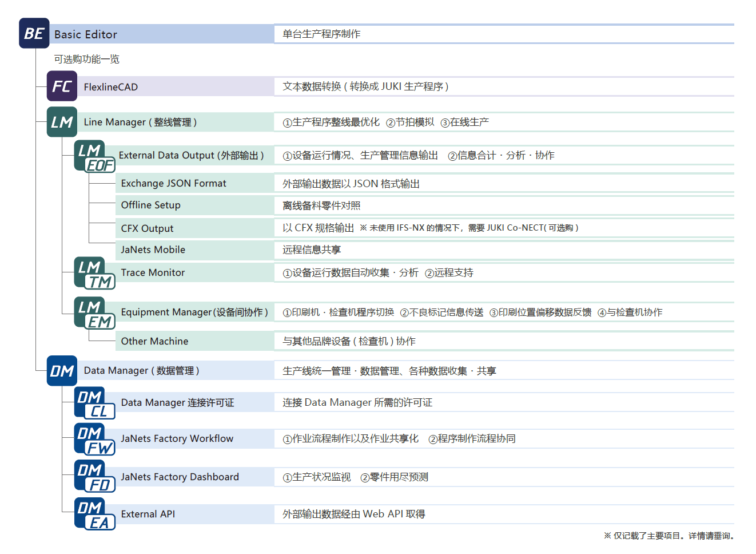Image resolution: width=756 pixels, height=554 pixels.
Task: Click the JaNets Factory Workflow label
Action: [x=177, y=439]
